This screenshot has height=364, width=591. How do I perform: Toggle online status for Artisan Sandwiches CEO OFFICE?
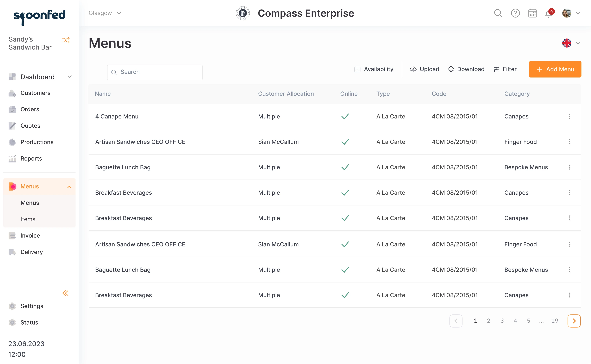(x=345, y=142)
